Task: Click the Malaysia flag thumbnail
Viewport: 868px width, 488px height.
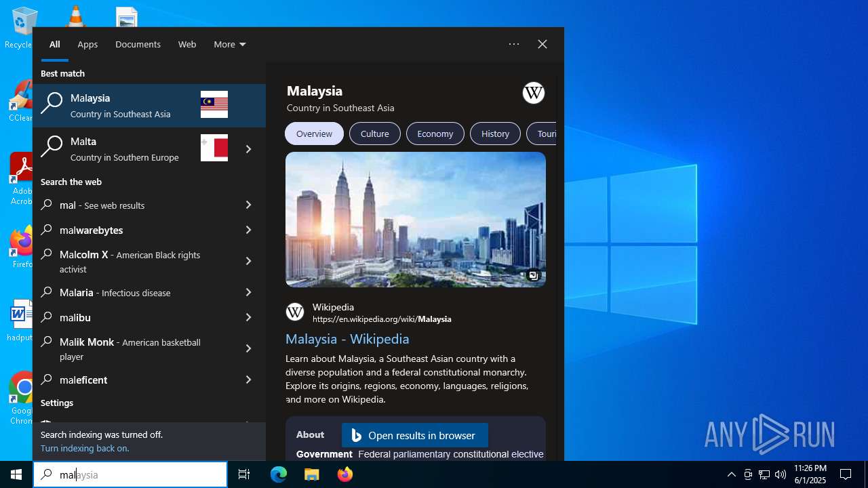Action: [214, 105]
